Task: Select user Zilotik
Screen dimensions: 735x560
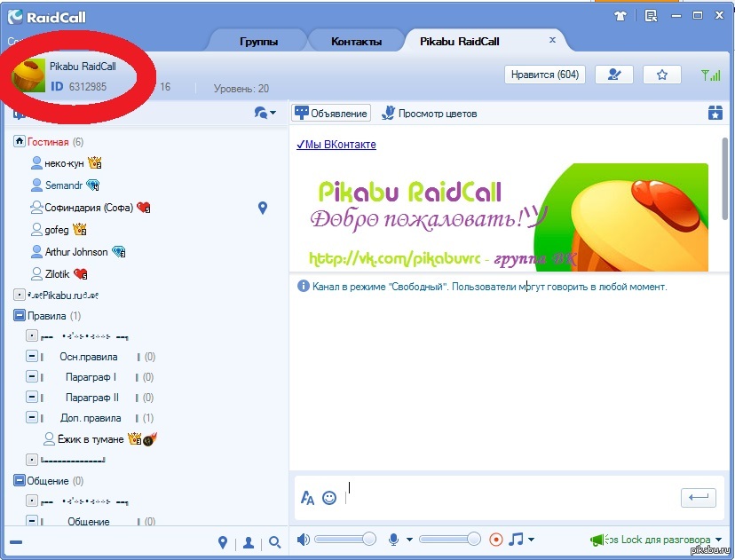Action: coord(57,273)
